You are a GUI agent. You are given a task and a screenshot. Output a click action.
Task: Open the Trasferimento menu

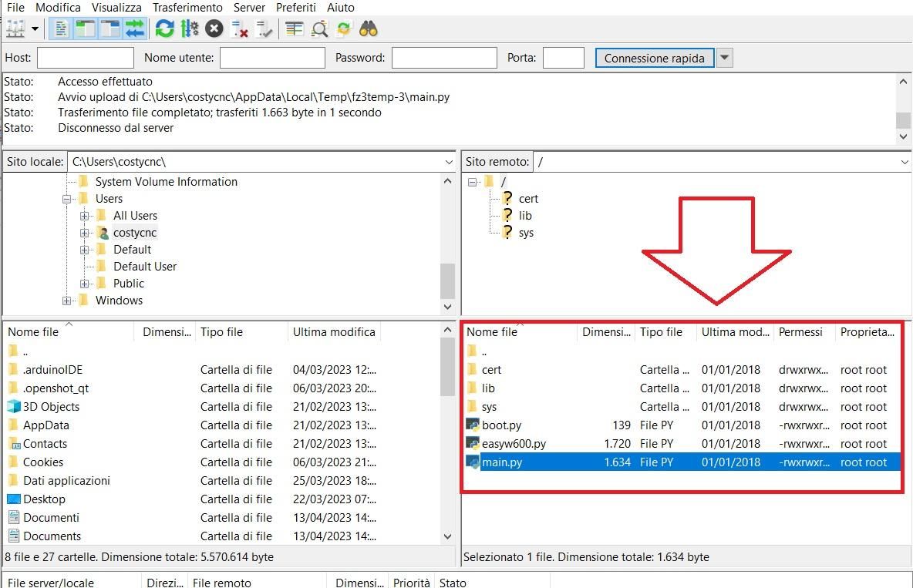187,8
